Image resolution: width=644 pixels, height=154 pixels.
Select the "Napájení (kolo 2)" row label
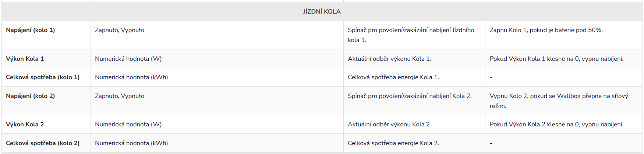point(31,96)
